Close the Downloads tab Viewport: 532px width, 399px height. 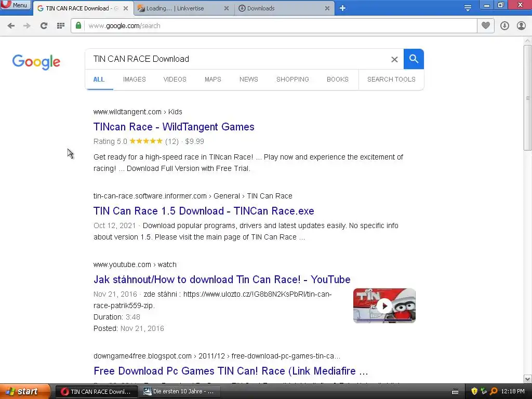point(327,8)
